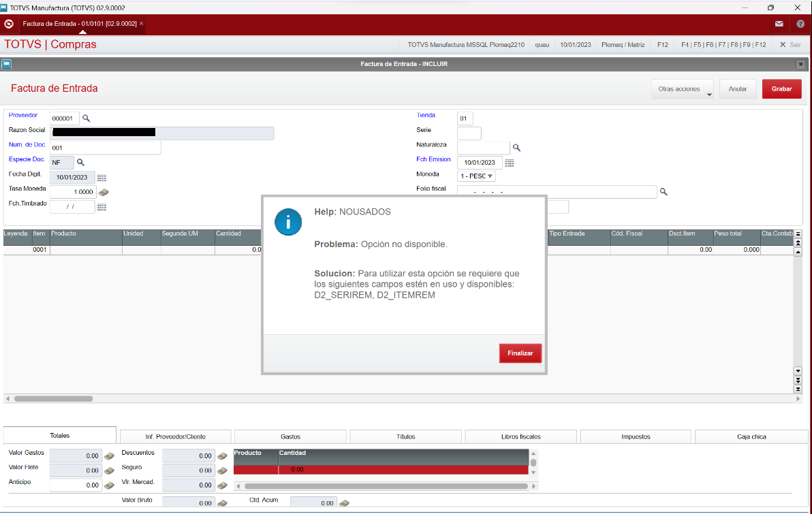Click the Proveedor code field
812x514 pixels.
(65, 118)
